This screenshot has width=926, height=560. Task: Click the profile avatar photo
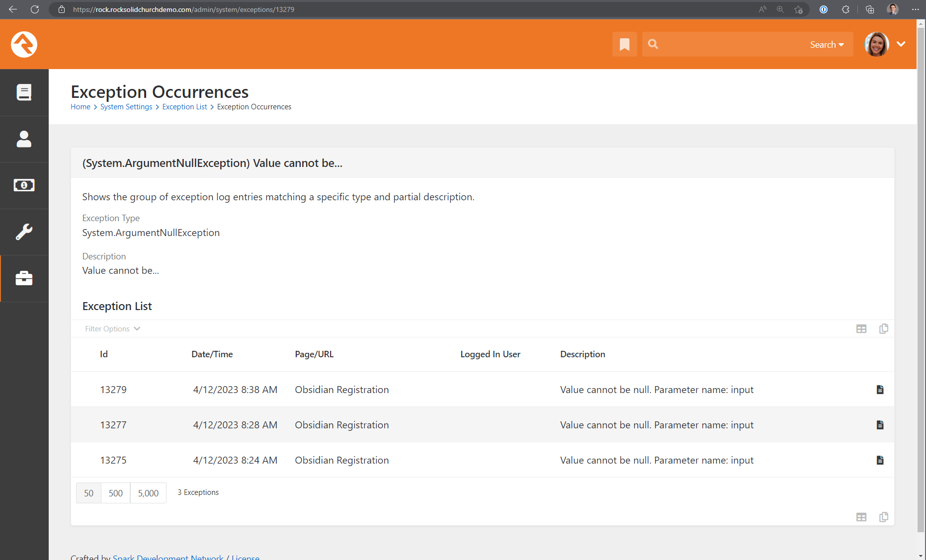coord(876,44)
